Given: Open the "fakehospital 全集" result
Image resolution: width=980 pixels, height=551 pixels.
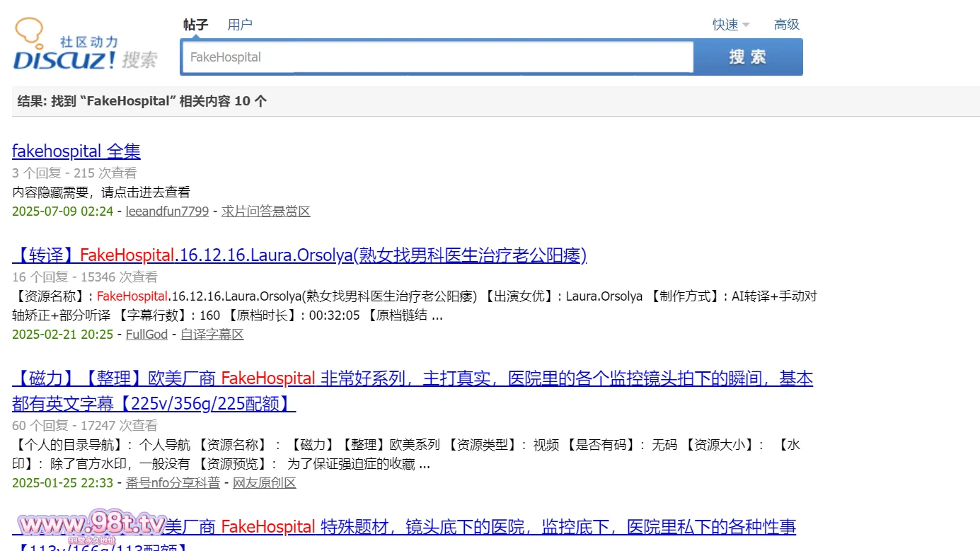Looking at the screenshot, I should (x=76, y=151).
